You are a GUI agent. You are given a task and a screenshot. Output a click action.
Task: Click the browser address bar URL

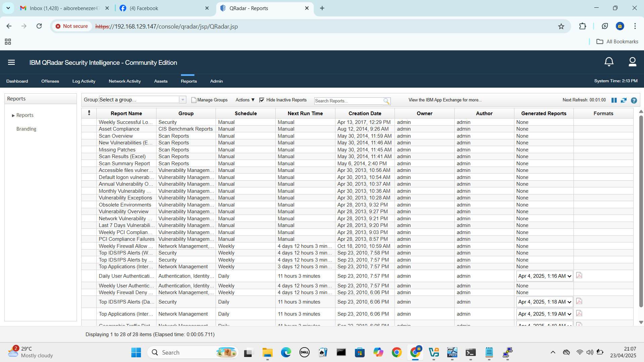pos(167,27)
